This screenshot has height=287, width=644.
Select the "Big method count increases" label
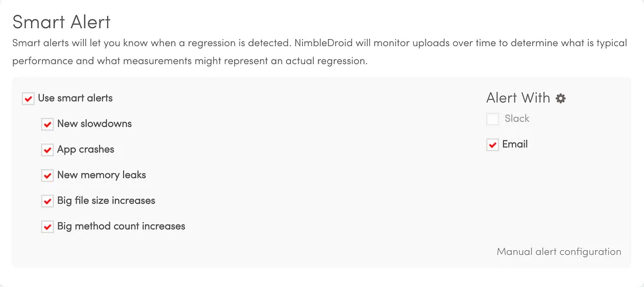tap(121, 226)
